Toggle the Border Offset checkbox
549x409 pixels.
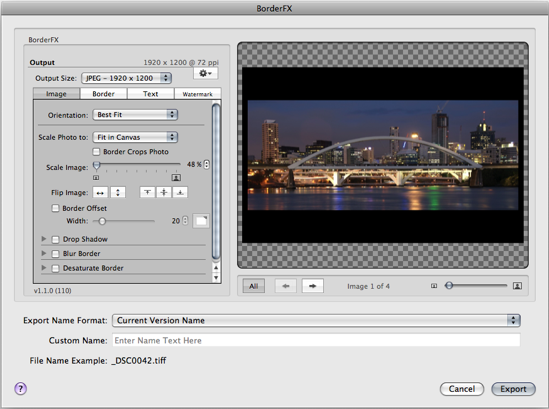tap(55, 208)
